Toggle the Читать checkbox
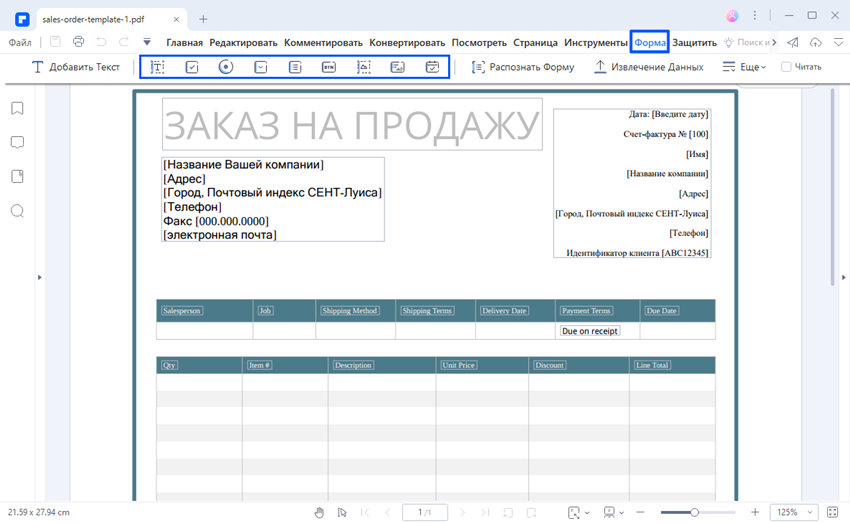 (x=786, y=67)
